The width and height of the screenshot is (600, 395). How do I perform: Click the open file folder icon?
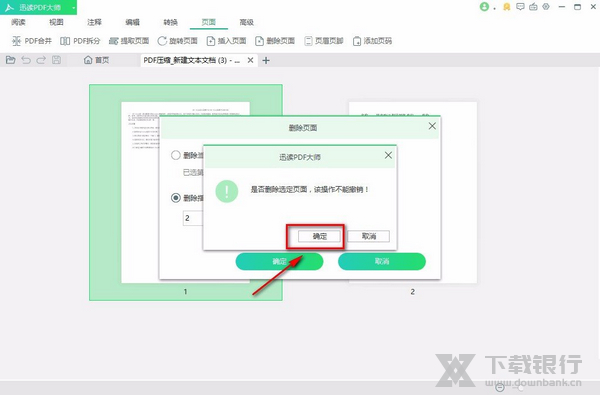coord(11,60)
